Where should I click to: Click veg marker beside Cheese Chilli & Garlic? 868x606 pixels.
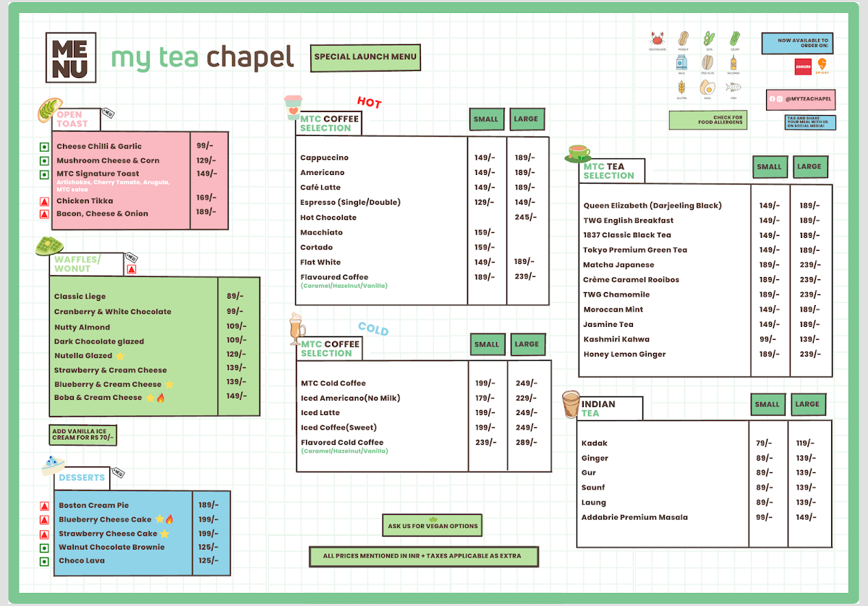43,147
